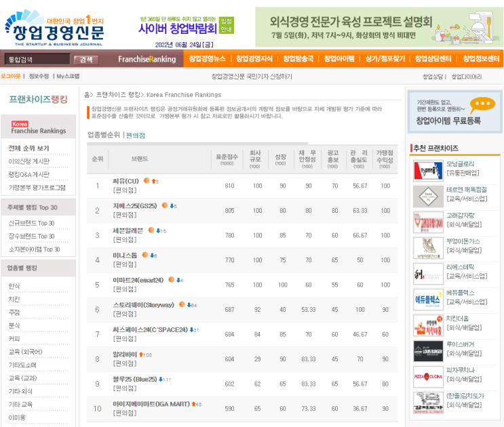Open 소자본아이템 Top 30 ranking

point(34,249)
